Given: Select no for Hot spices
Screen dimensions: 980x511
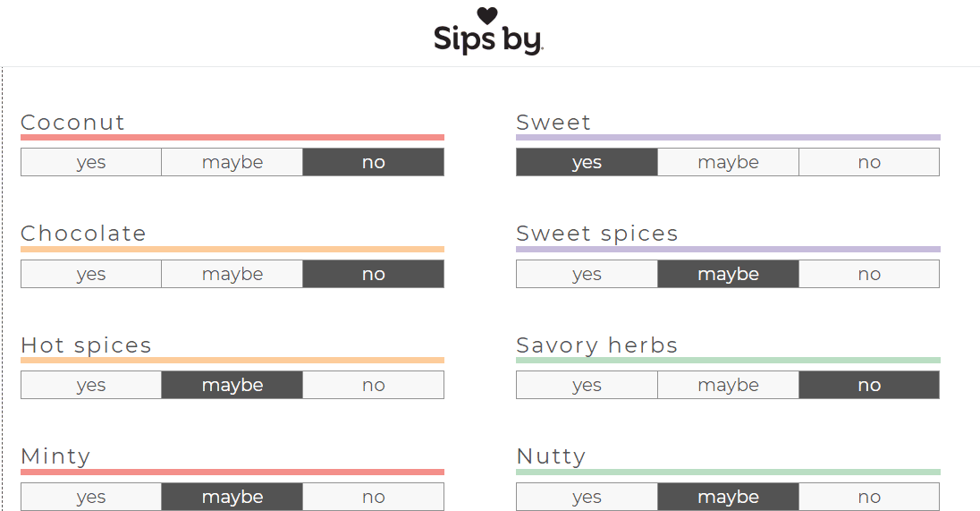Looking at the screenshot, I should point(374,385).
